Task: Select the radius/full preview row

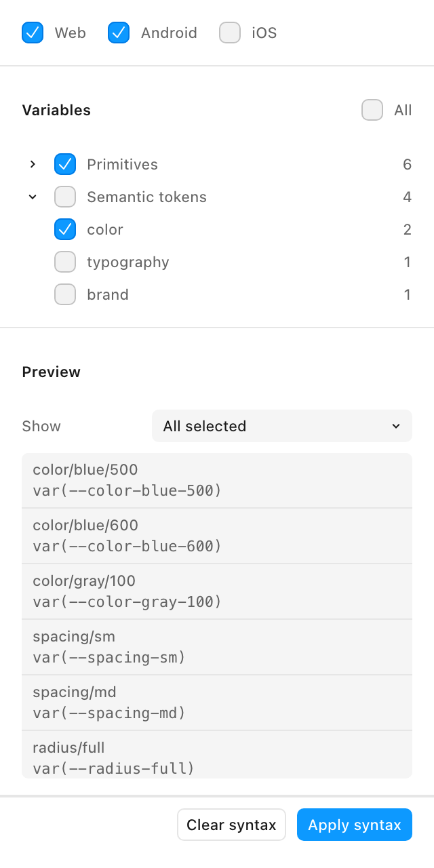Action: point(217,755)
